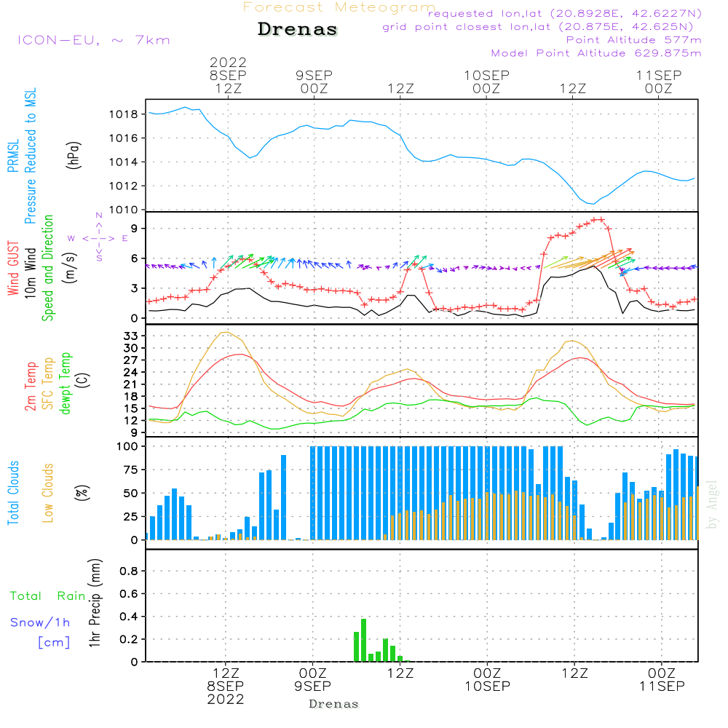The height and width of the screenshot is (728, 728).
Task: Click the top '2022 8SEP 12Z' time label
Action: (x=228, y=75)
